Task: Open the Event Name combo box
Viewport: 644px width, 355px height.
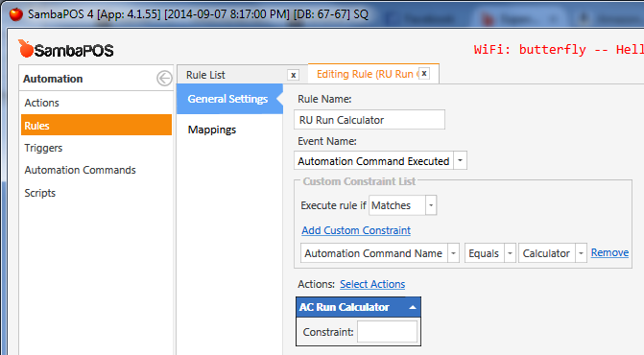Action: (380, 161)
